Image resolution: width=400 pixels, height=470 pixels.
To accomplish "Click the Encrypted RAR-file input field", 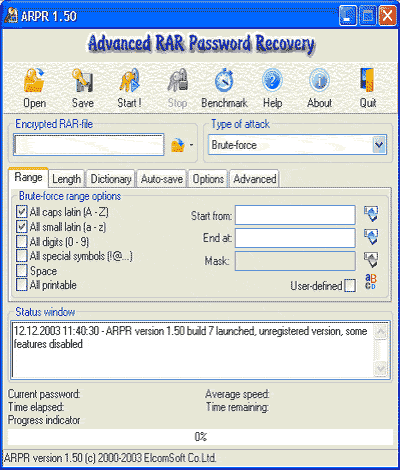I will (x=89, y=145).
